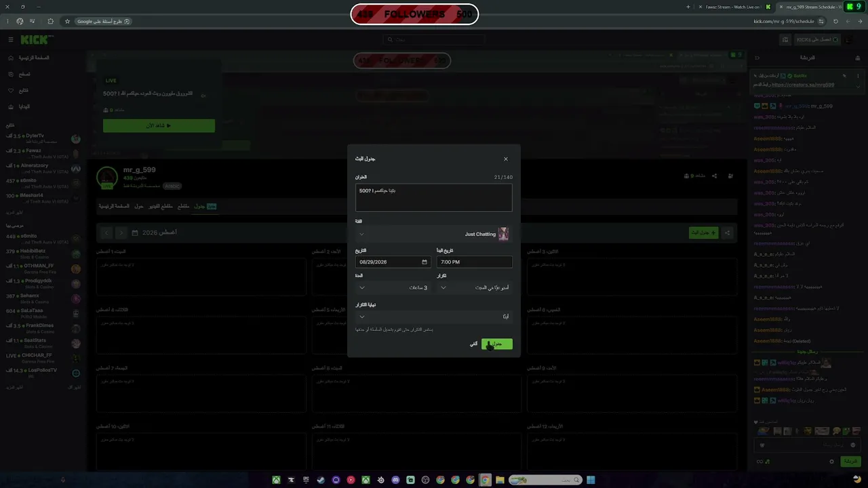Image resolution: width=868 pixels, height=488 pixels.
Task: Open the Windows Start button
Action: [591, 480]
